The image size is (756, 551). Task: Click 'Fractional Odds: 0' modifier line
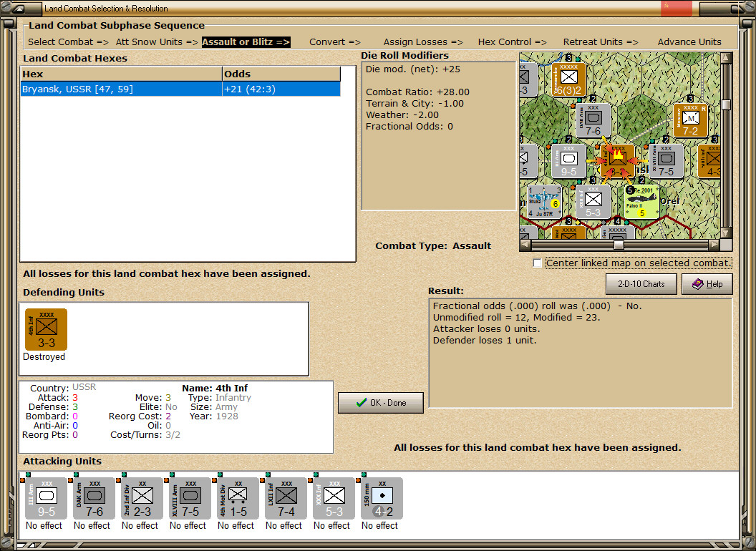pyautogui.click(x=409, y=127)
